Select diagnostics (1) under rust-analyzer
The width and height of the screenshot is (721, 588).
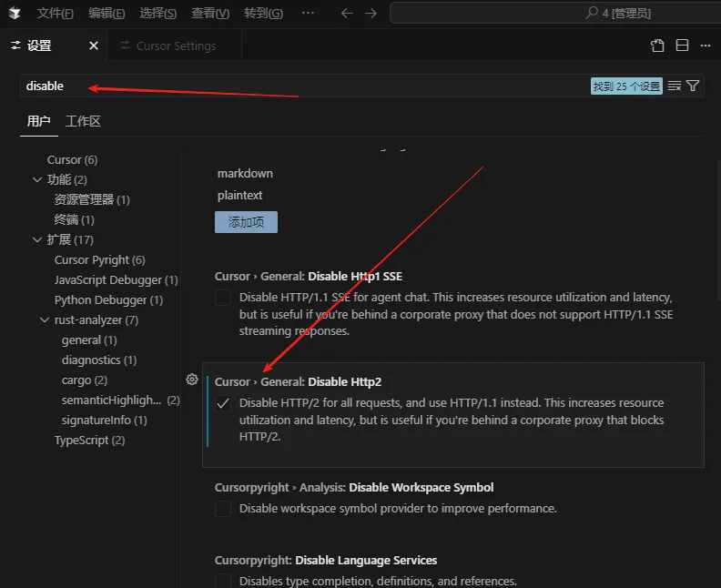pyautogui.click(x=99, y=360)
